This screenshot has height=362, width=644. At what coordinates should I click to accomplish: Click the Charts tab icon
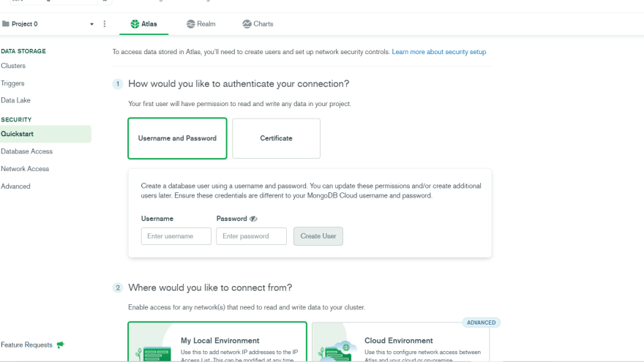tap(247, 24)
